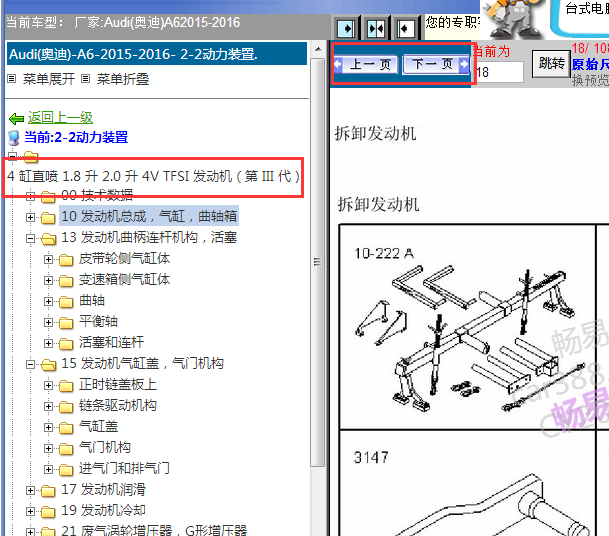
Task: Go to previous page with 上一页
Action: 366,64
